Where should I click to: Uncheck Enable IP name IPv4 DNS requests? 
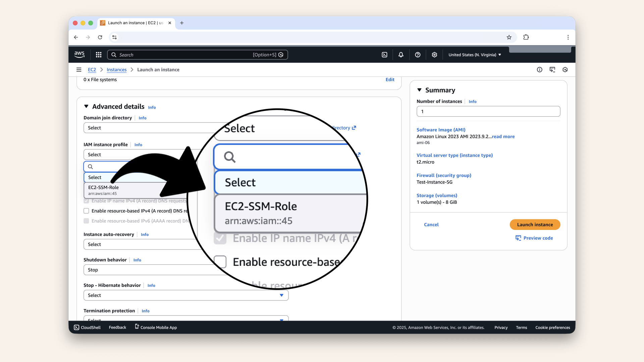click(86, 201)
